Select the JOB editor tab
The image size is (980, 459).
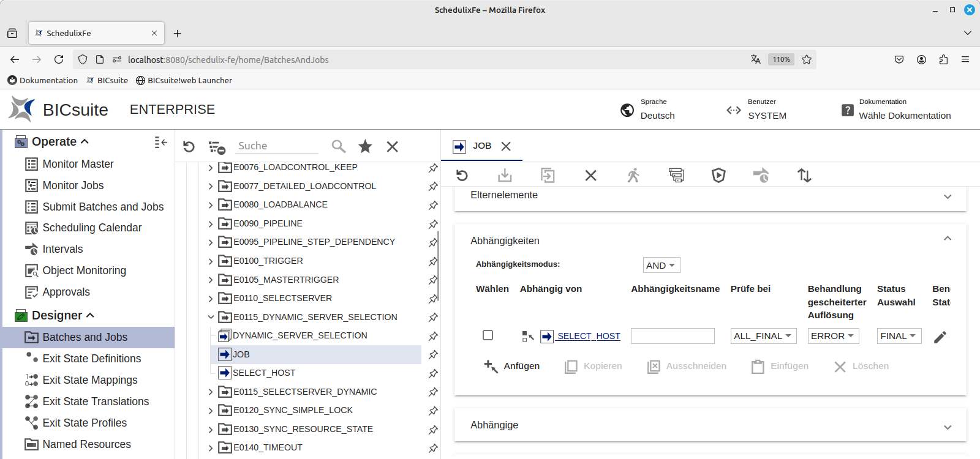(x=482, y=146)
